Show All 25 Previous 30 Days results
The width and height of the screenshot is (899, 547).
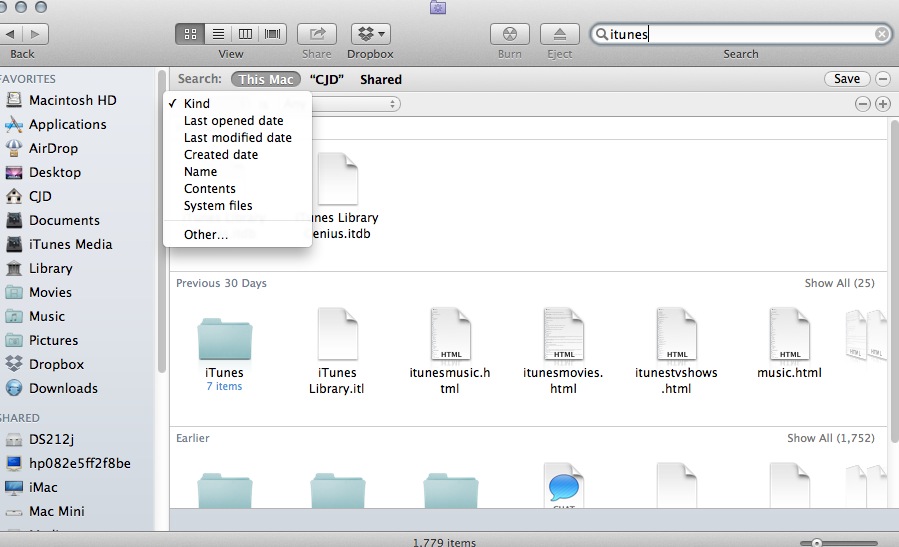(839, 283)
